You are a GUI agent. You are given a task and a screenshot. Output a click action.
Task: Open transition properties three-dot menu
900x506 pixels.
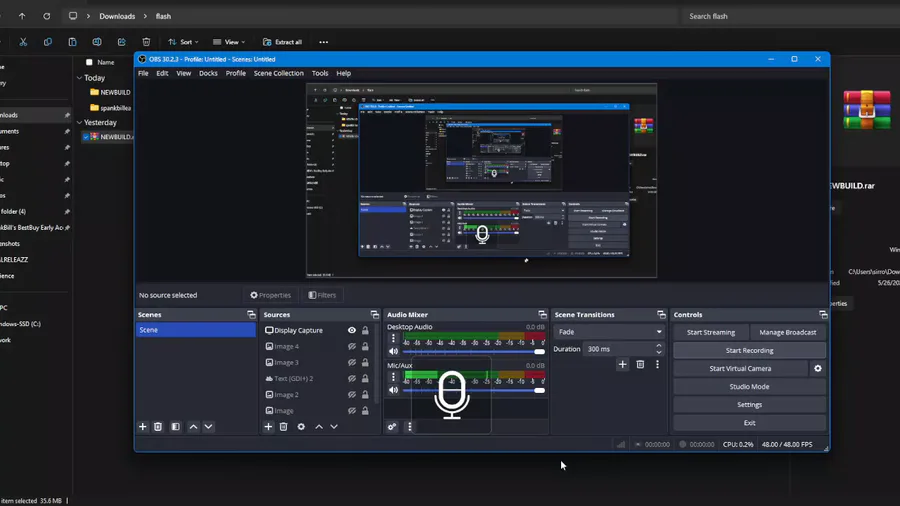pyautogui.click(x=657, y=364)
